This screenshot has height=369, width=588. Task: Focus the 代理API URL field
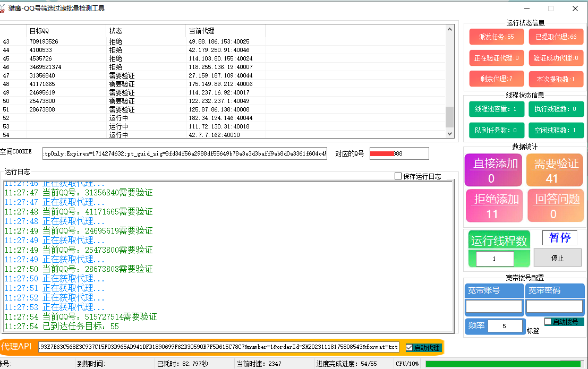click(218, 347)
